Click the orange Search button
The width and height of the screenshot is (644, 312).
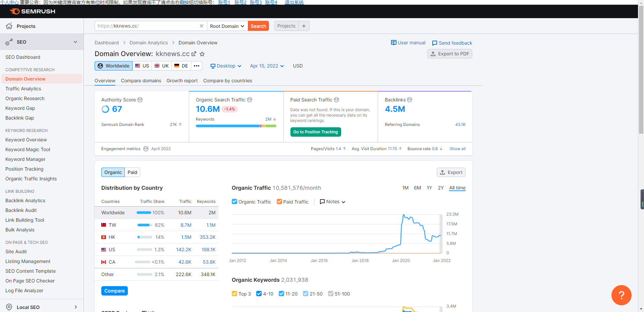pyautogui.click(x=258, y=26)
